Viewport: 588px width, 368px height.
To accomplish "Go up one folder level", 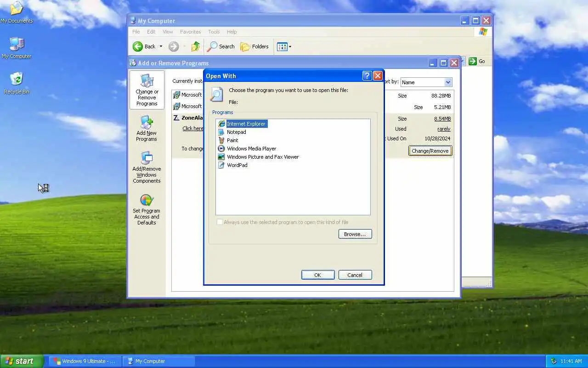I will 196,46.
